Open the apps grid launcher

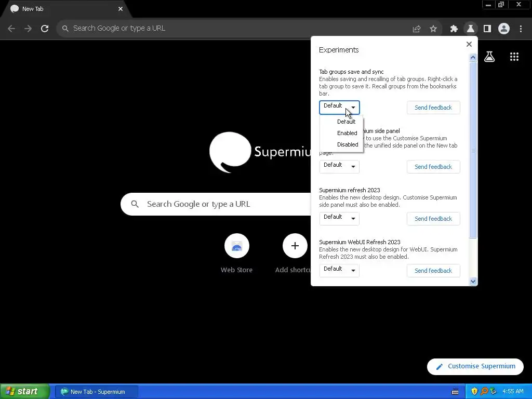(x=514, y=57)
